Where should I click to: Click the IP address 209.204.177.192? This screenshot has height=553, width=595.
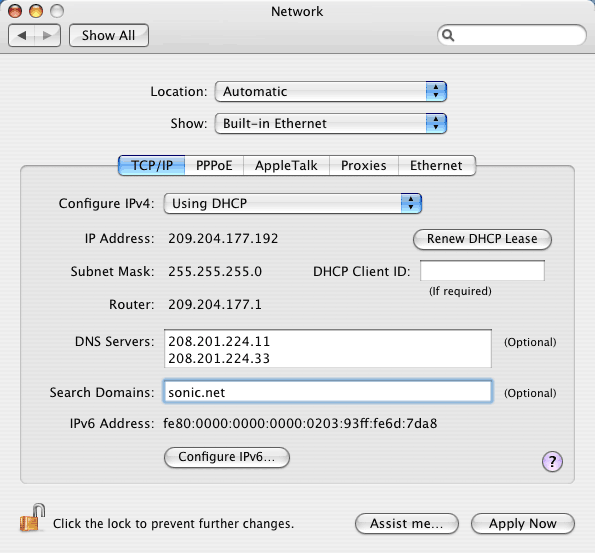coord(223,239)
